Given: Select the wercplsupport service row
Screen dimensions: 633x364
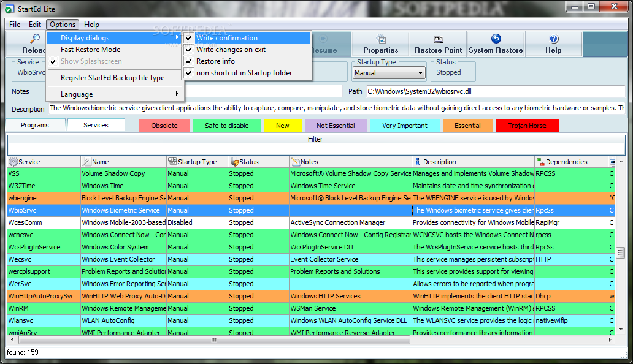Looking at the screenshot, I should (311, 271).
